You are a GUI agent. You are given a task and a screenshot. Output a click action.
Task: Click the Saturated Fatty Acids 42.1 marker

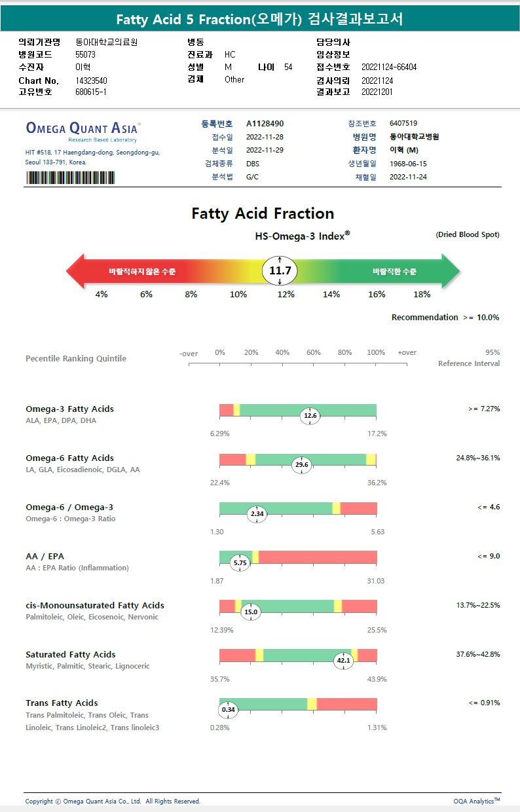point(344,661)
